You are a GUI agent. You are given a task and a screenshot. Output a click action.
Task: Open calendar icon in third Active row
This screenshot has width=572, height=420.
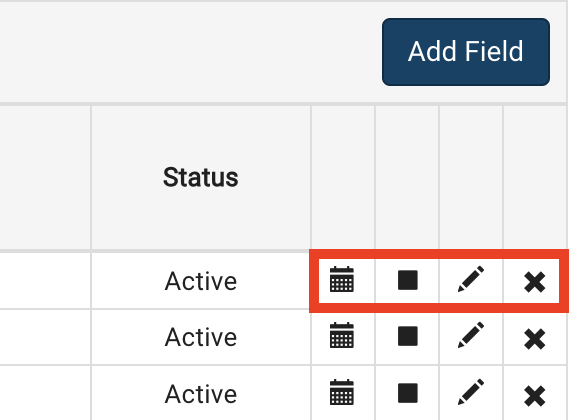pyautogui.click(x=342, y=392)
